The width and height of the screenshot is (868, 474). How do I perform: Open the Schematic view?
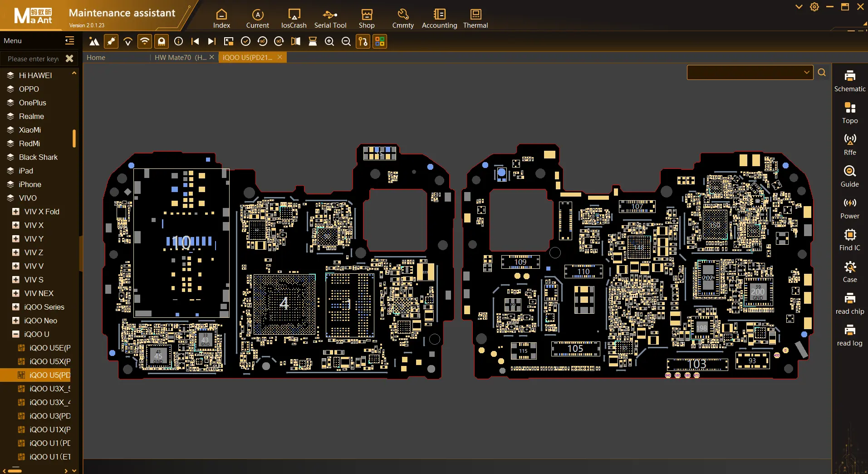(850, 81)
